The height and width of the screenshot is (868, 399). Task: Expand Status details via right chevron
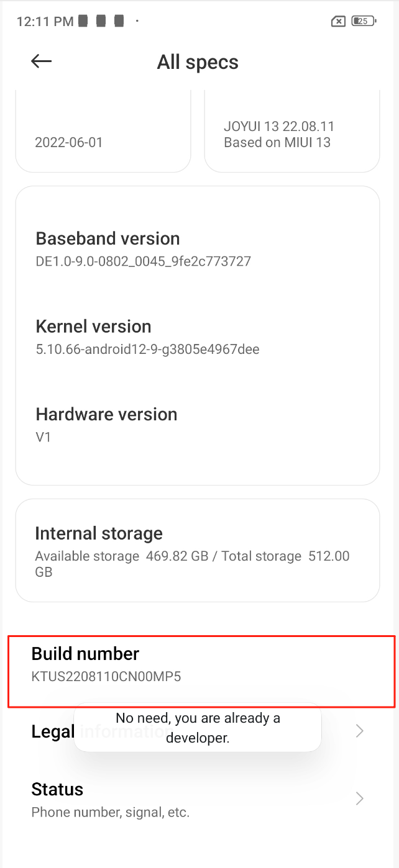coord(359,798)
